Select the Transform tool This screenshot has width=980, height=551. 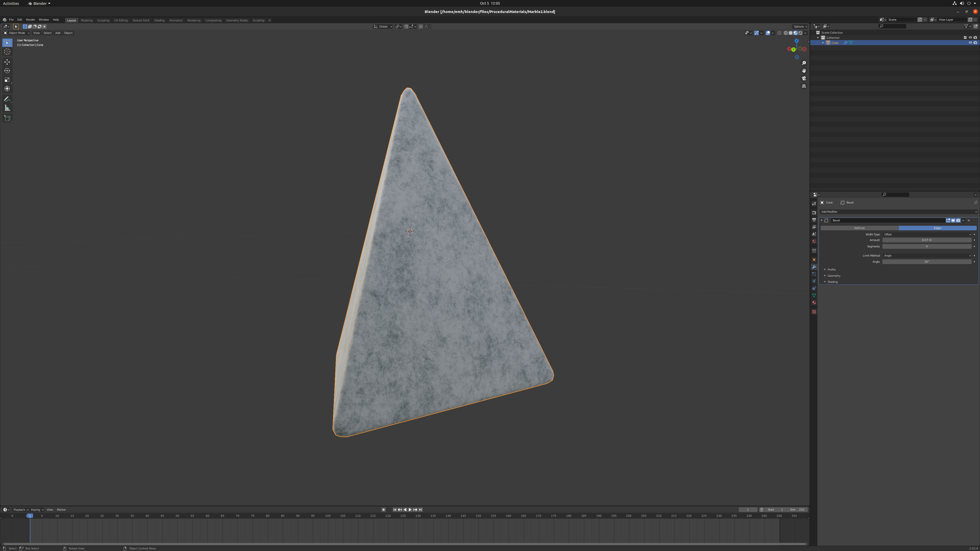[x=7, y=89]
